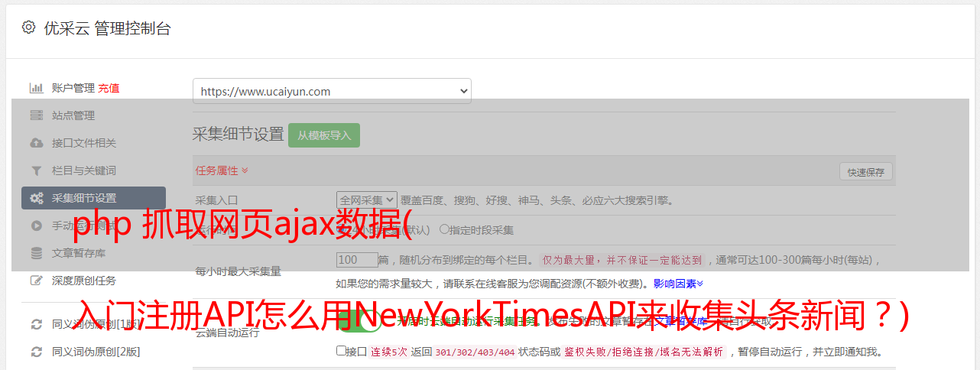Click the green 从模板导入 button
Viewport: 980px width, 370px height.
click(x=324, y=135)
